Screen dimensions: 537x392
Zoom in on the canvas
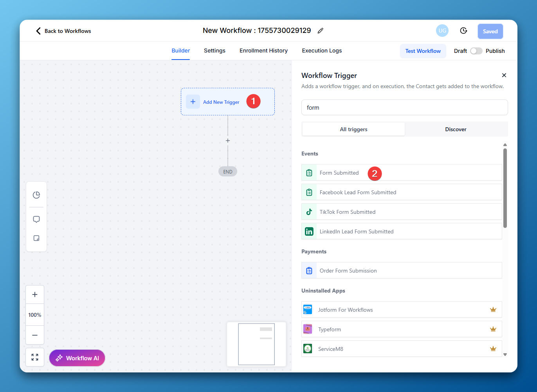click(x=35, y=294)
